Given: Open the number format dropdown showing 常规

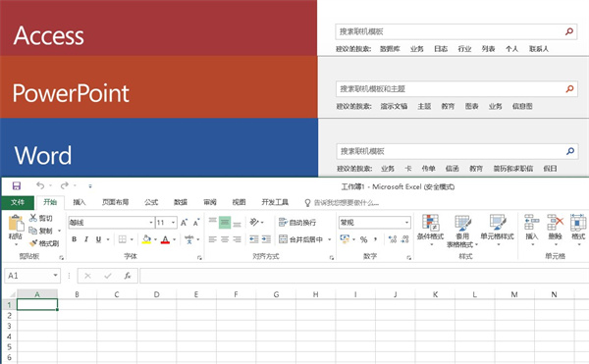Looking at the screenshot, I should click(x=406, y=223).
